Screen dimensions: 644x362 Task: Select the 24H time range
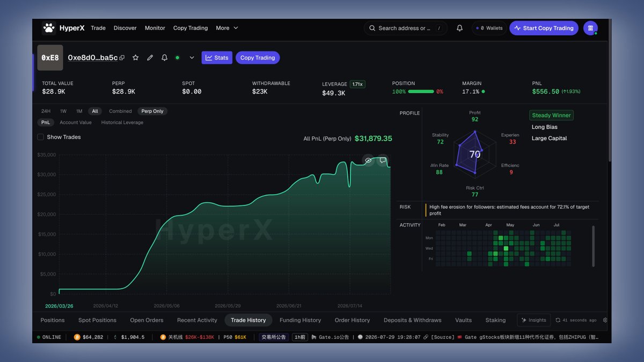46,111
